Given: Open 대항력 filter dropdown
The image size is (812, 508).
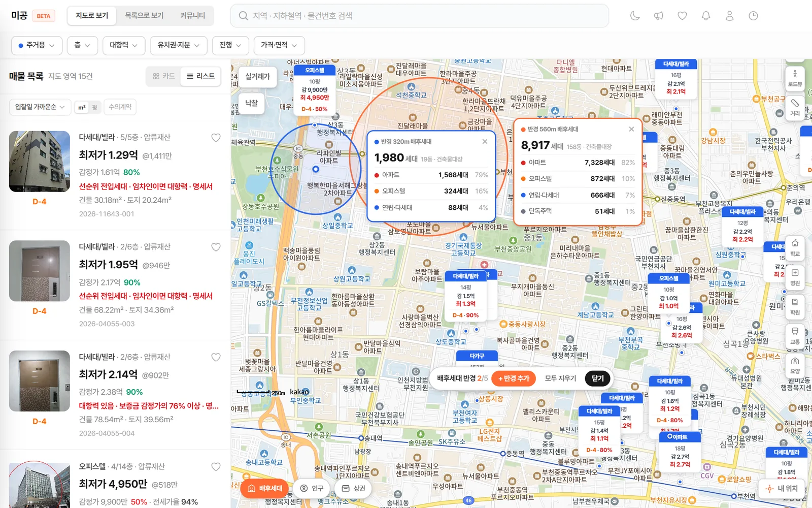Looking at the screenshot, I should coord(124,45).
